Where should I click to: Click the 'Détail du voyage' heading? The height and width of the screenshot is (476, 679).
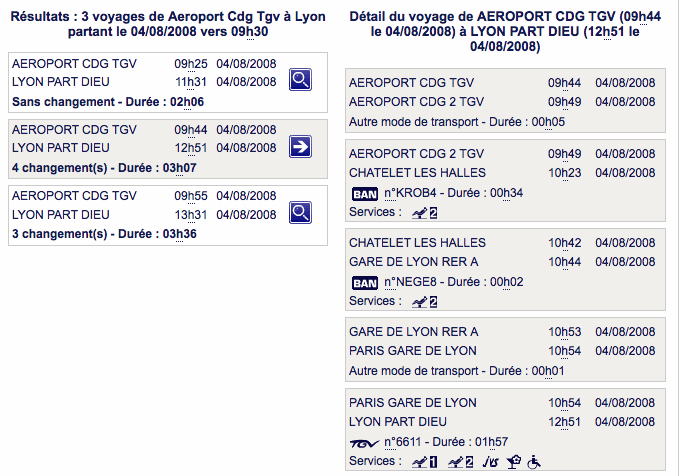coord(505,31)
